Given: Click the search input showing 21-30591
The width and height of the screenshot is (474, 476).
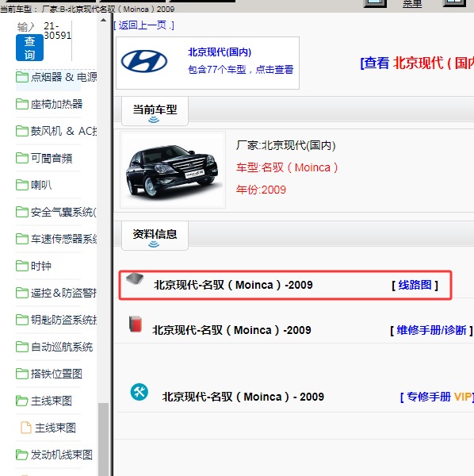Looking at the screenshot, I should point(57,31).
